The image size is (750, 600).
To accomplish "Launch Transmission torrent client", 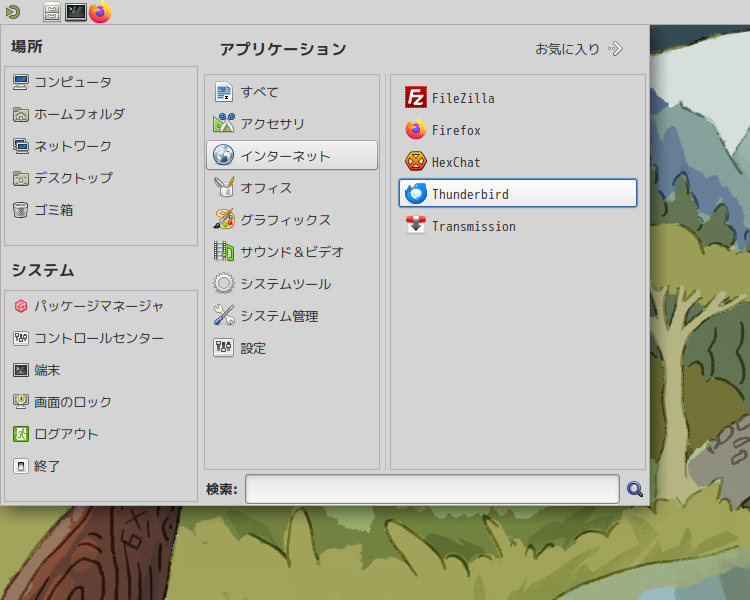I will tap(518, 226).
